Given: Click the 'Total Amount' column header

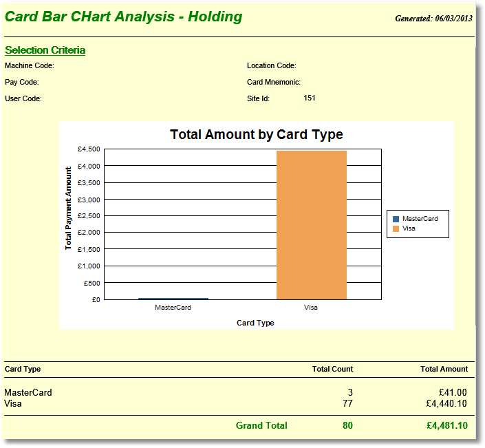Looking at the screenshot, I should click(444, 370).
